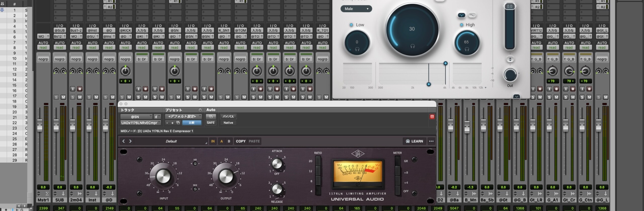
Task: Open group selector nogrp on Mstr1 strip
Action: coord(43,59)
